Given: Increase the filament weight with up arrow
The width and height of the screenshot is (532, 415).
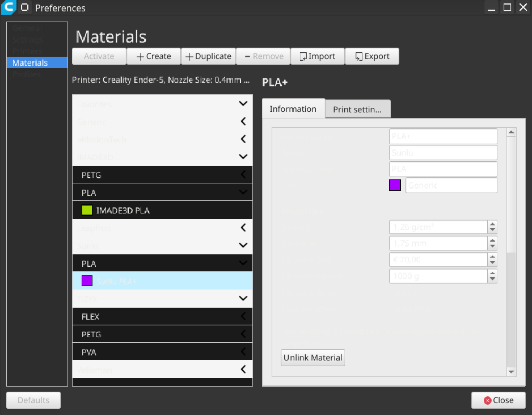Looking at the screenshot, I should click(x=492, y=273).
